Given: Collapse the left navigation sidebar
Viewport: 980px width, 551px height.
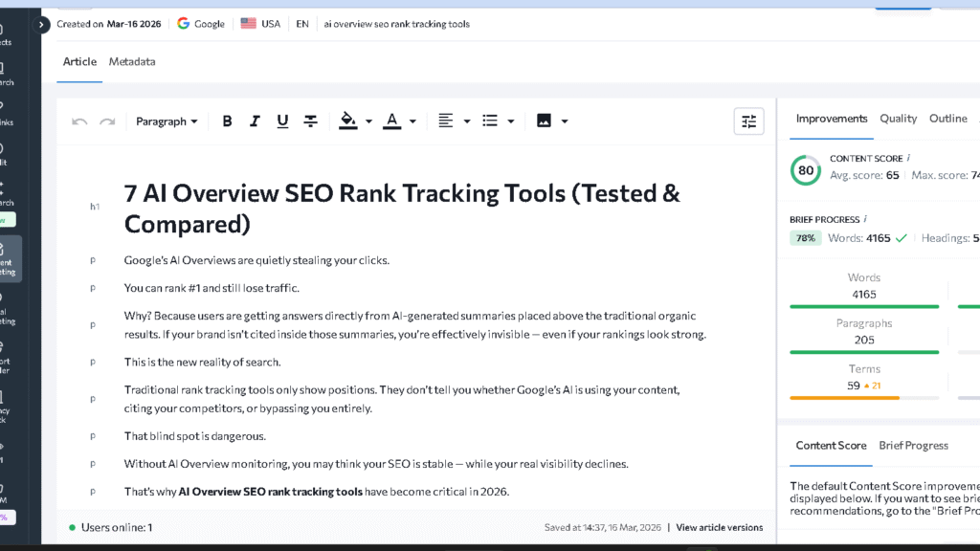Looking at the screenshot, I should pos(39,24).
